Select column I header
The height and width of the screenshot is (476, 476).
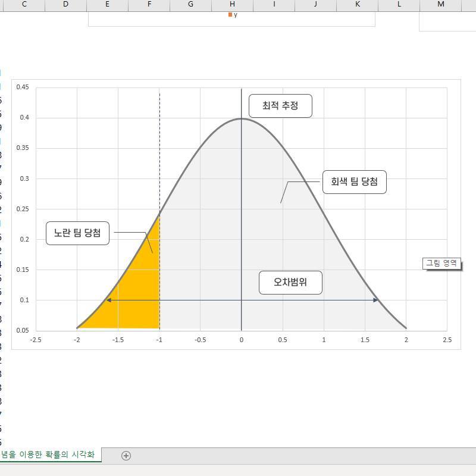coord(274,5)
